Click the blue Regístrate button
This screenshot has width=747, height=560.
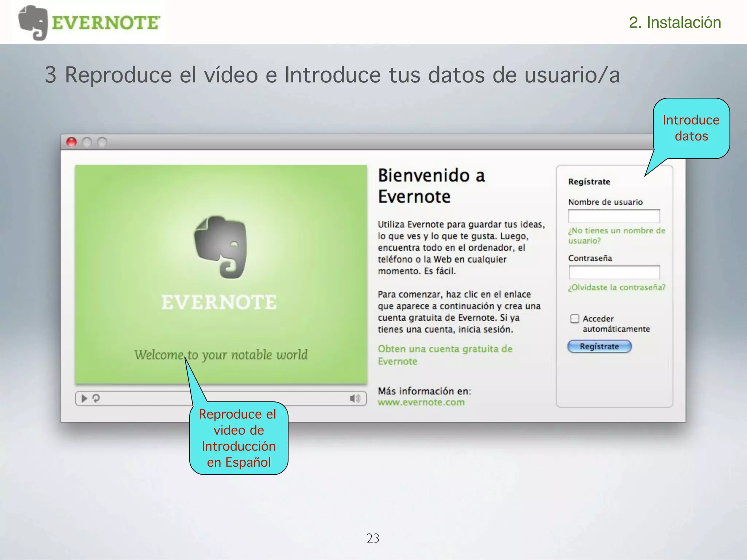tap(599, 346)
